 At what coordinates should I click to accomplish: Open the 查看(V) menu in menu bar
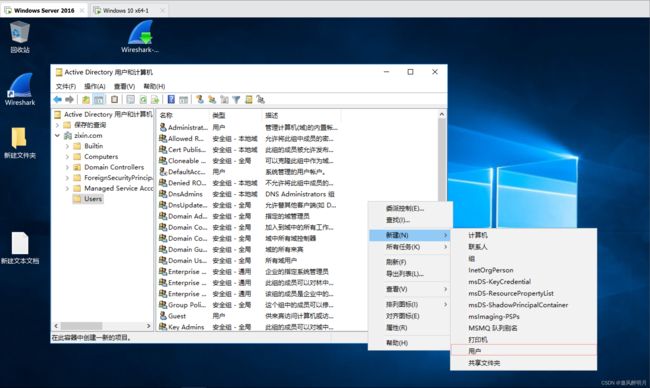pos(124,86)
